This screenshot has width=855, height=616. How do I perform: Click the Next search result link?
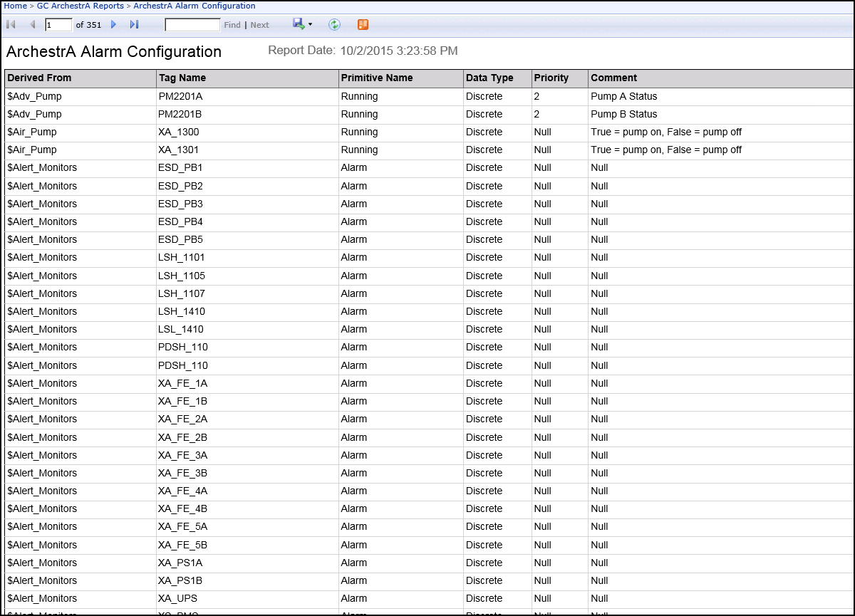coord(260,25)
